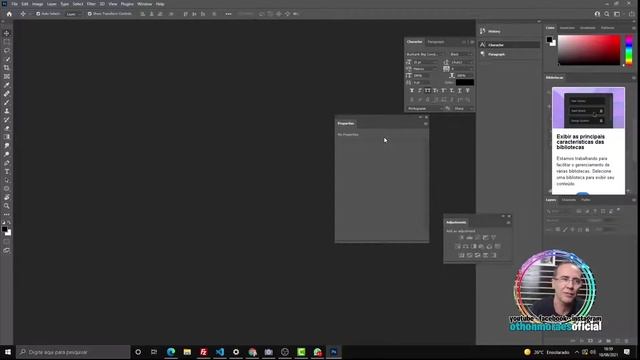Select the Move tool in the toolbox

[x=7, y=33]
